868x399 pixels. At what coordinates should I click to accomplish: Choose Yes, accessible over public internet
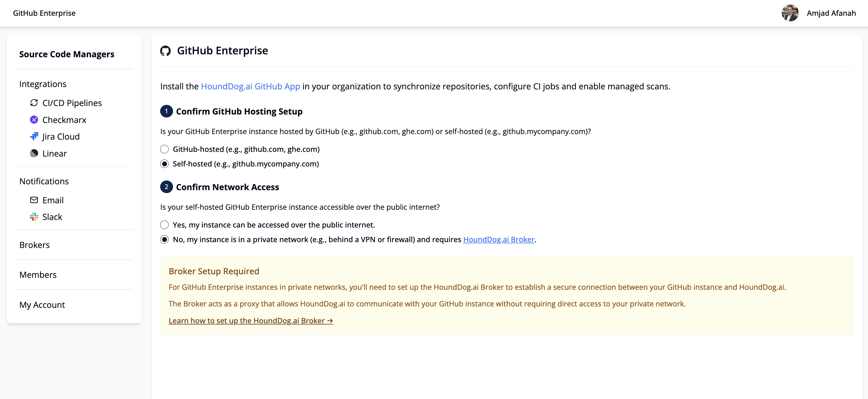point(165,225)
